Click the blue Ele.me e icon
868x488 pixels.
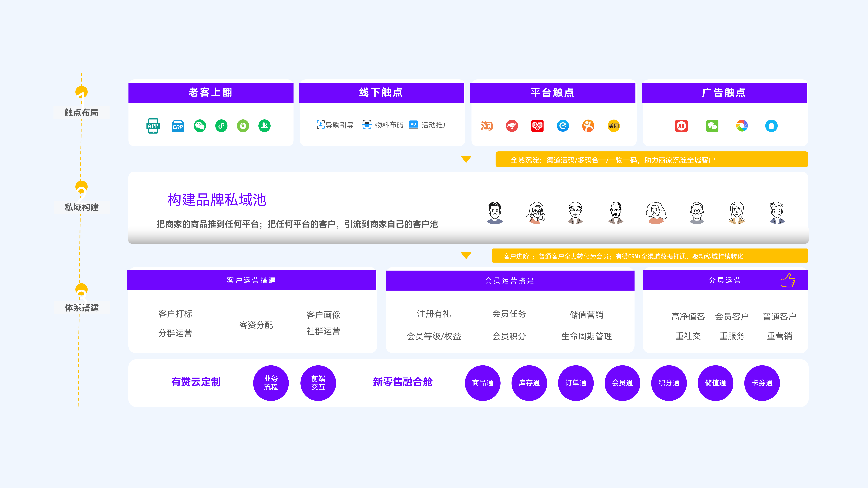pyautogui.click(x=563, y=126)
